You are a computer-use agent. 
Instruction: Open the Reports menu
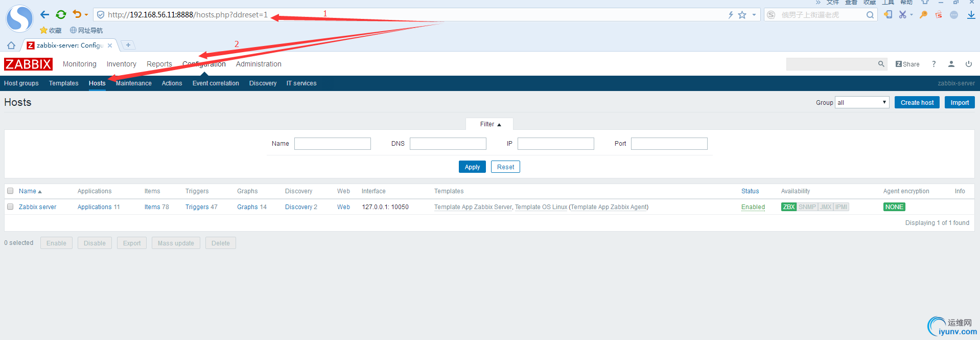coord(159,64)
